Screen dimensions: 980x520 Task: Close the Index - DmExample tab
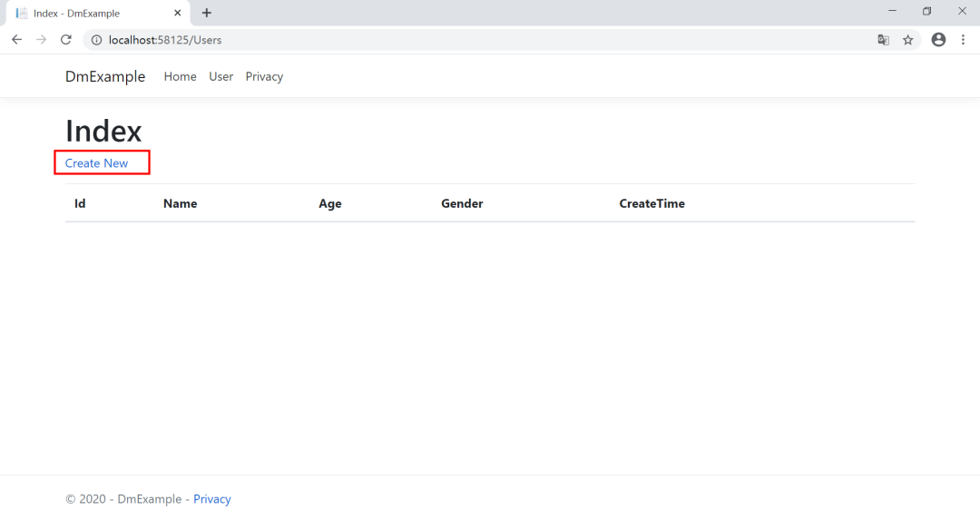[178, 13]
